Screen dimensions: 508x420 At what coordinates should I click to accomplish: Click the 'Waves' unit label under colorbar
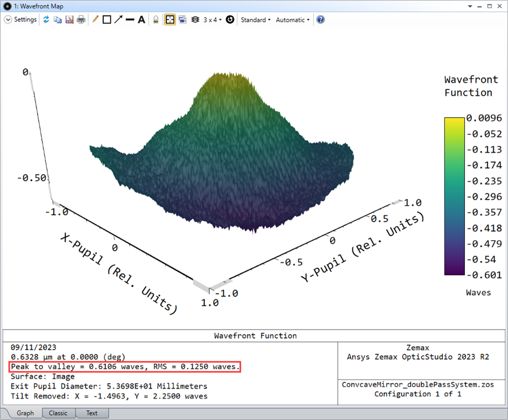coord(478,292)
